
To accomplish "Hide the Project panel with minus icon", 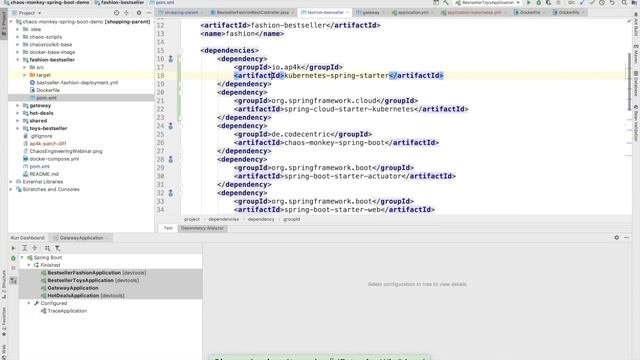I will (149, 13).
